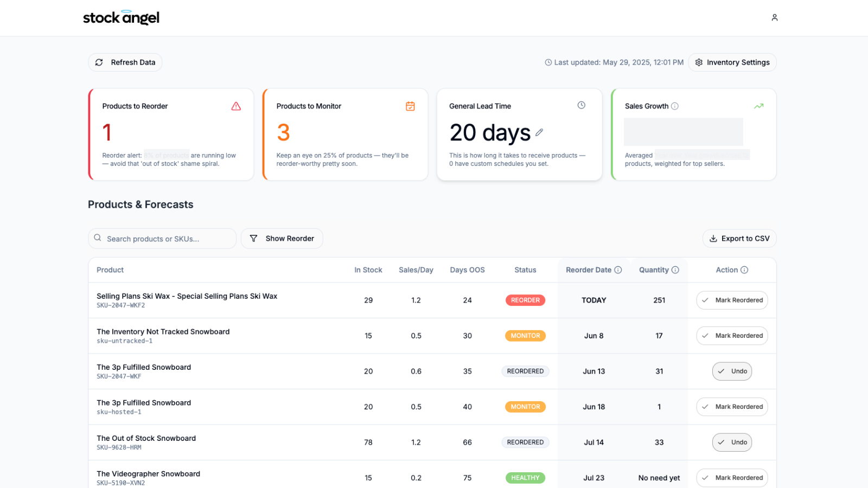Click the Sales/Day column header
The image size is (868, 488).
416,270
